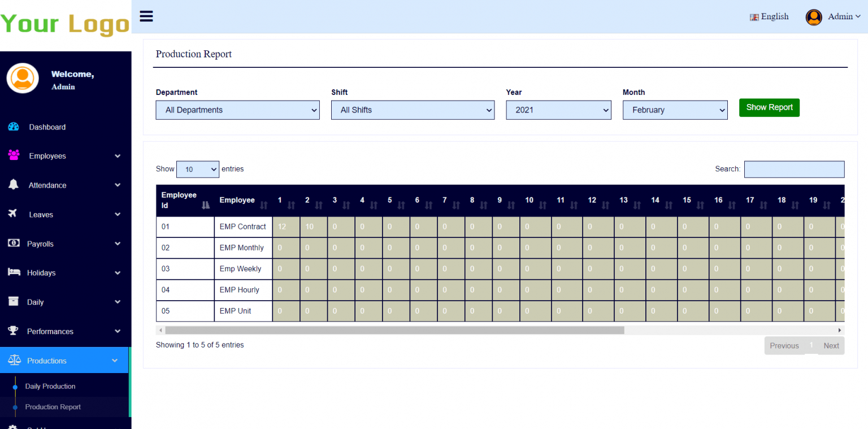The image size is (868, 429).
Task: Toggle the sidebar with the hamburger icon
Action: [146, 16]
